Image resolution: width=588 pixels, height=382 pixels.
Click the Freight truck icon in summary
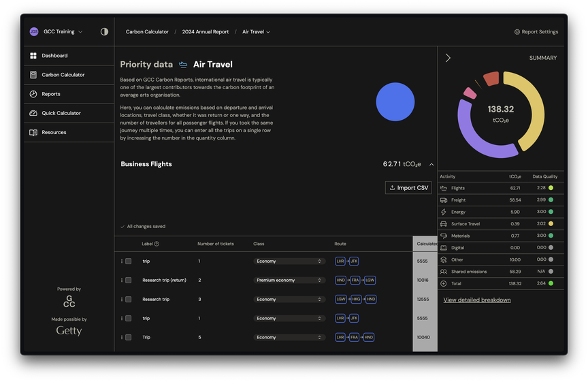[x=444, y=200]
